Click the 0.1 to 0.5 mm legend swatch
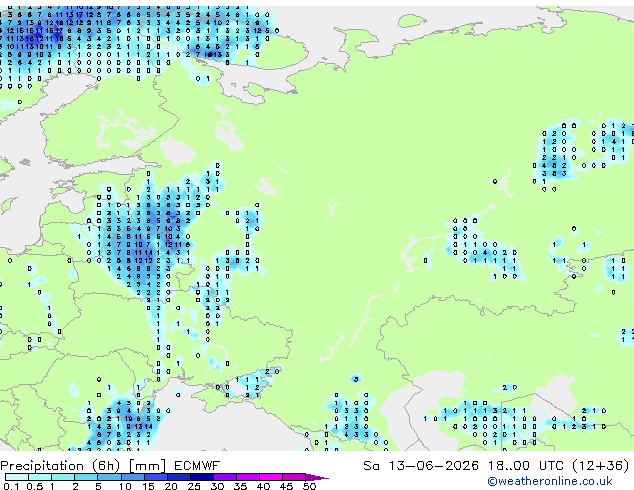 pyautogui.click(x=17, y=477)
